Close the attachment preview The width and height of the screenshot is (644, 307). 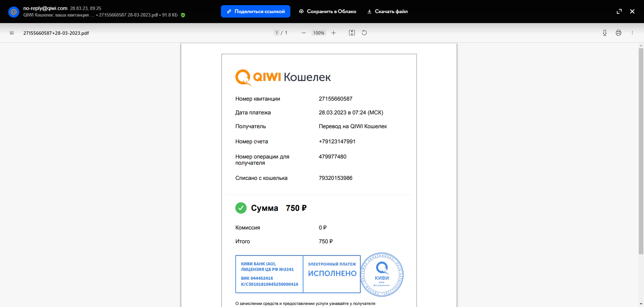[x=632, y=11]
